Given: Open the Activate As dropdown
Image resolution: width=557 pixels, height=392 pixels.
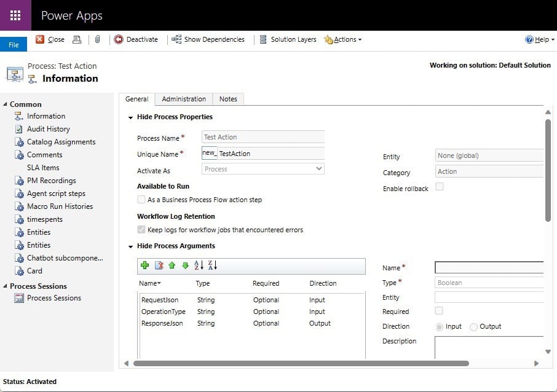Looking at the screenshot, I should (263, 169).
